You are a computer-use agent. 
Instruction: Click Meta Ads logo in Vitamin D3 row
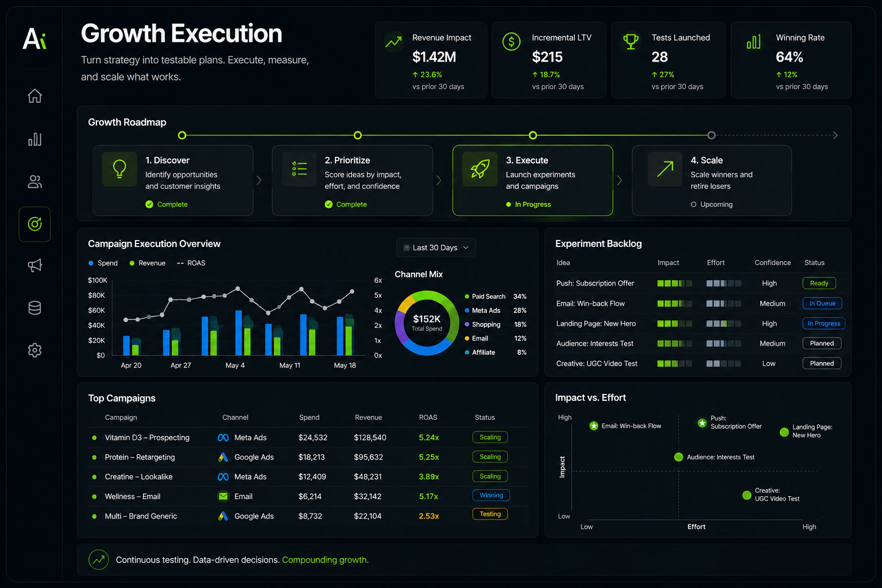click(x=223, y=438)
